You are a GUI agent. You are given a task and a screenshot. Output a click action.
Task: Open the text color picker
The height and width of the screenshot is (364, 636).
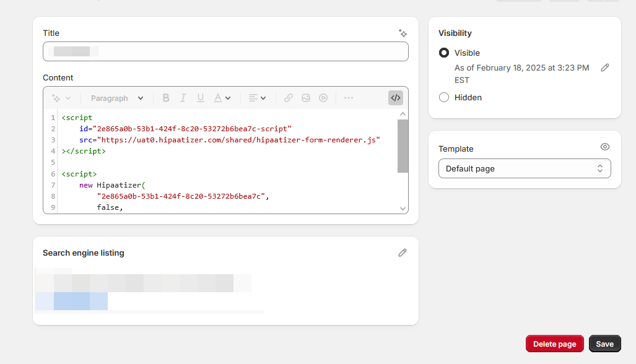[x=222, y=98]
